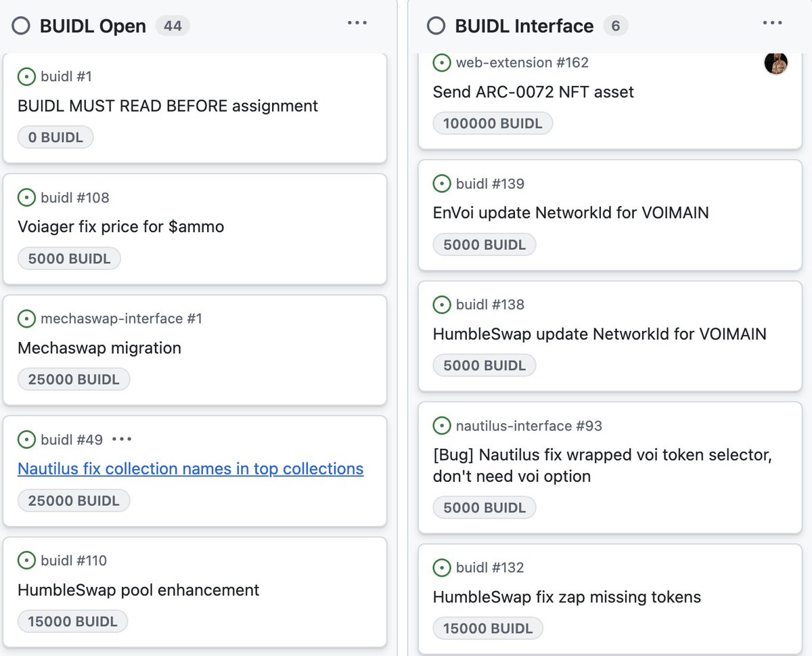Click the '5000 BUIDL' label on buidl #139
This screenshot has width=812, height=656.
click(x=484, y=244)
